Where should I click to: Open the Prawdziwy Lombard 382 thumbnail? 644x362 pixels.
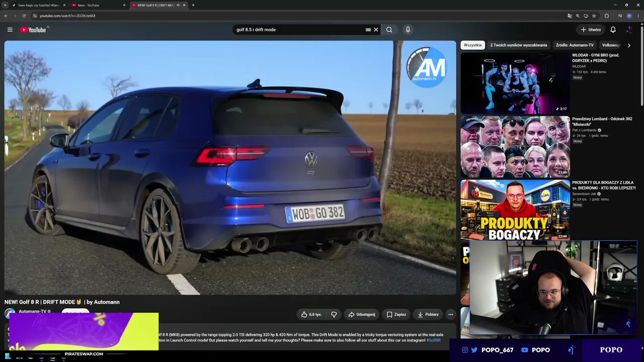click(x=515, y=147)
